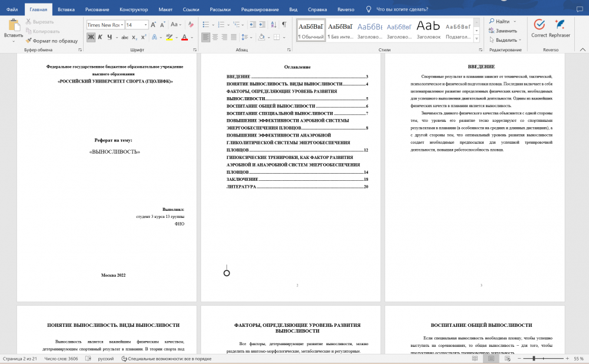Click the shading paint bucket icon
The height and width of the screenshot is (364, 589).
pyautogui.click(x=262, y=37)
